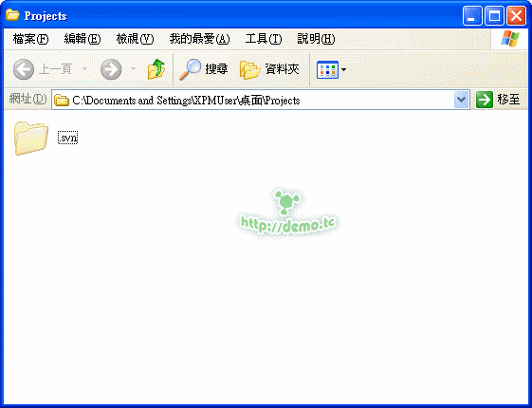
Task: Click the Back arrow button
Action: coord(24,69)
